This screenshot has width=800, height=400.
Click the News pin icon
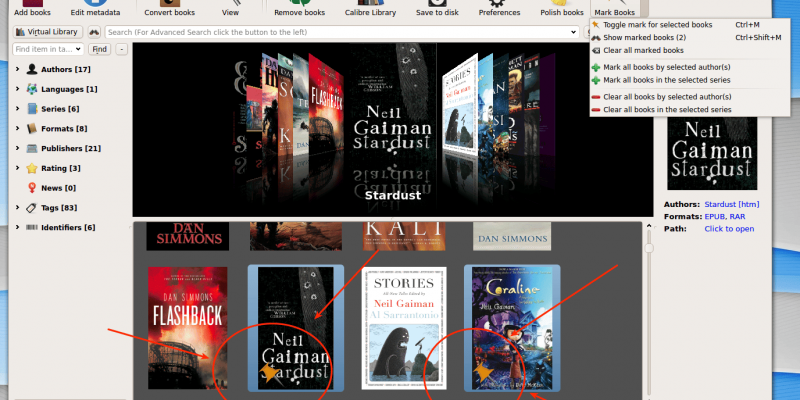[32, 188]
